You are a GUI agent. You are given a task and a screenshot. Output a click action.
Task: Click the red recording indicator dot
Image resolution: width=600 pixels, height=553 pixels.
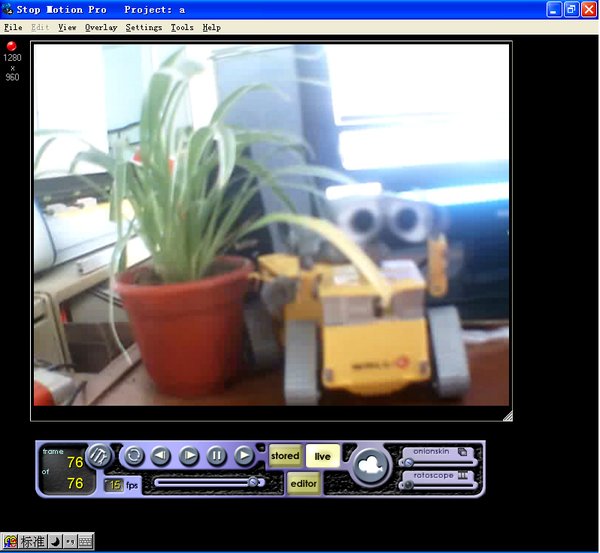click(11, 46)
